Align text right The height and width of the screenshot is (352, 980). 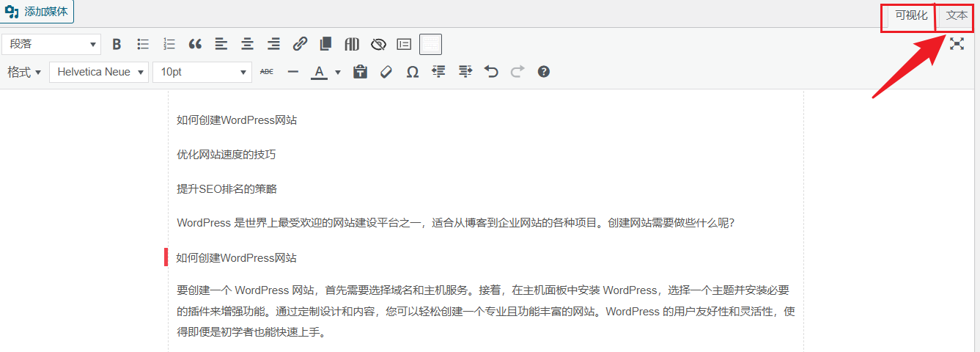point(273,44)
